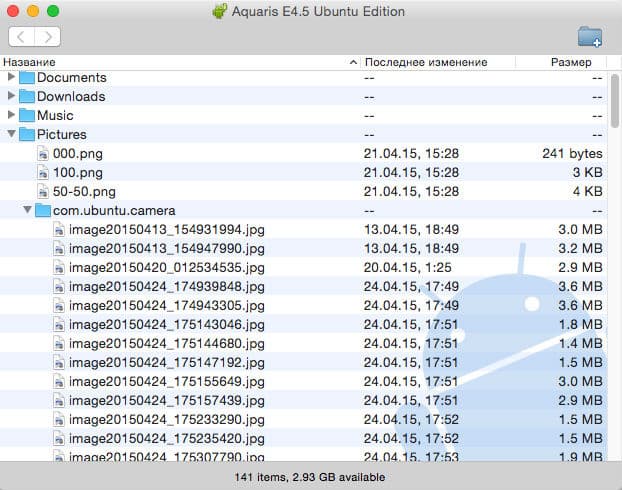Select file name image20150424_175143046.jpg
This screenshot has width=622, height=490.
167,325
